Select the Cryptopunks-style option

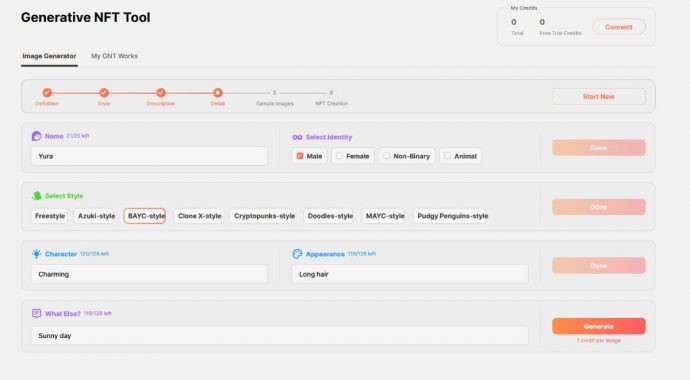(264, 216)
